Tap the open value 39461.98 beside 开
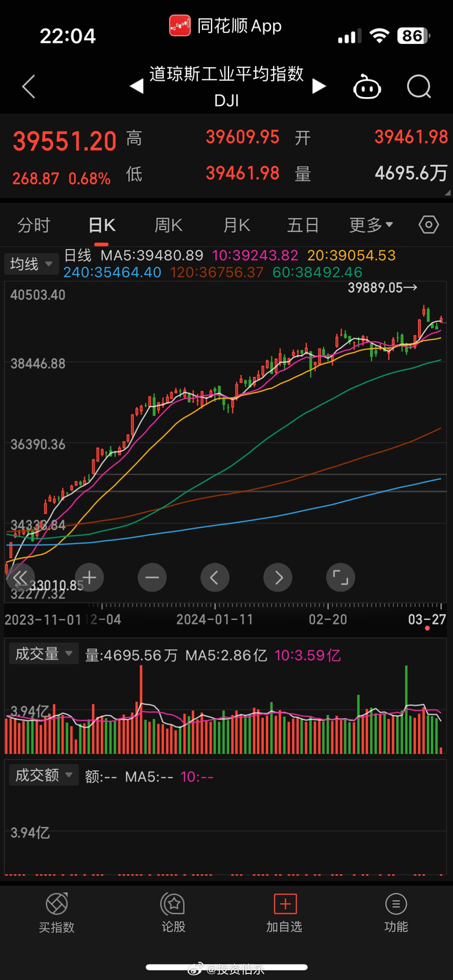The width and height of the screenshot is (453, 980). 412,137
